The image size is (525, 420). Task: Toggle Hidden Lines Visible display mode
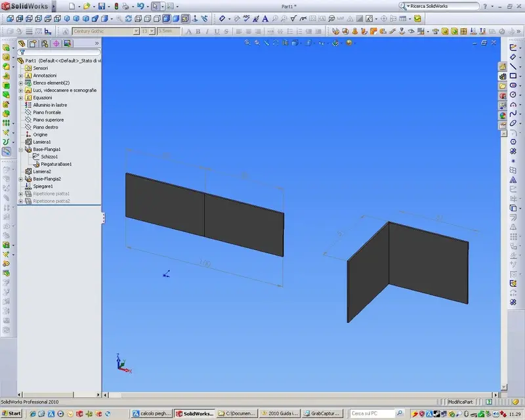pyautogui.click(x=148, y=19)
